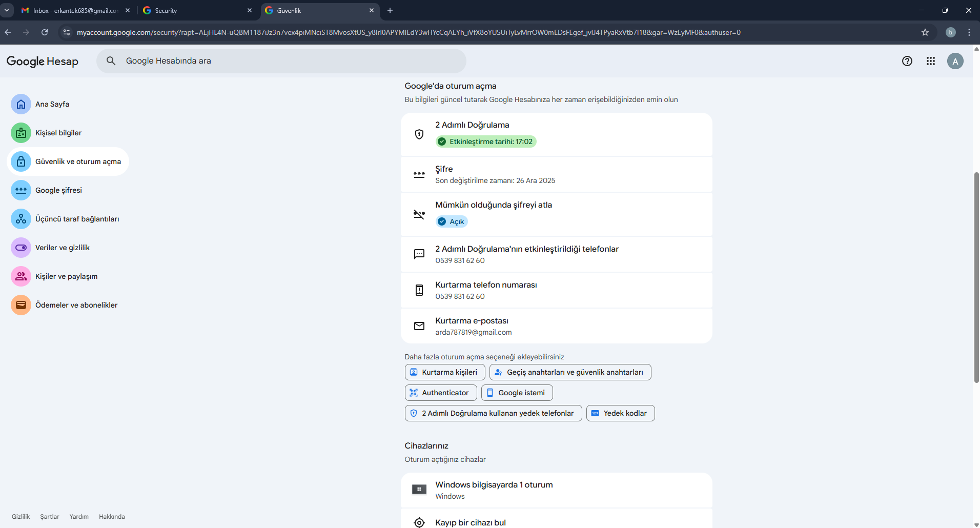Add Kurtarma kişileri recovery contacts

click(445, 372)
